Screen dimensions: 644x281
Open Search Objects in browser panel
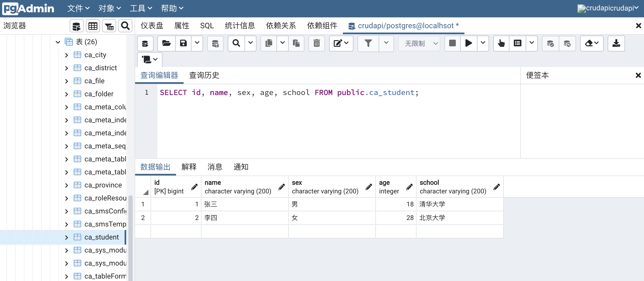pyautogui.click(x=125, y=26)
